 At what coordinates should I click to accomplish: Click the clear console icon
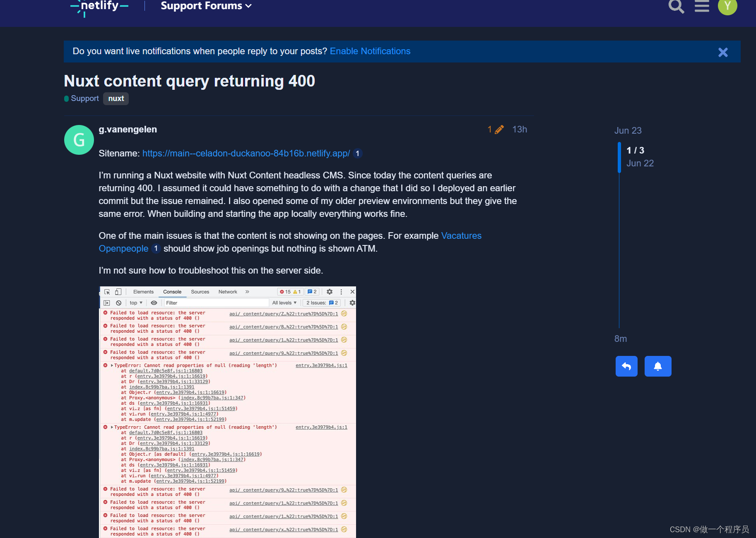(118, 303)
